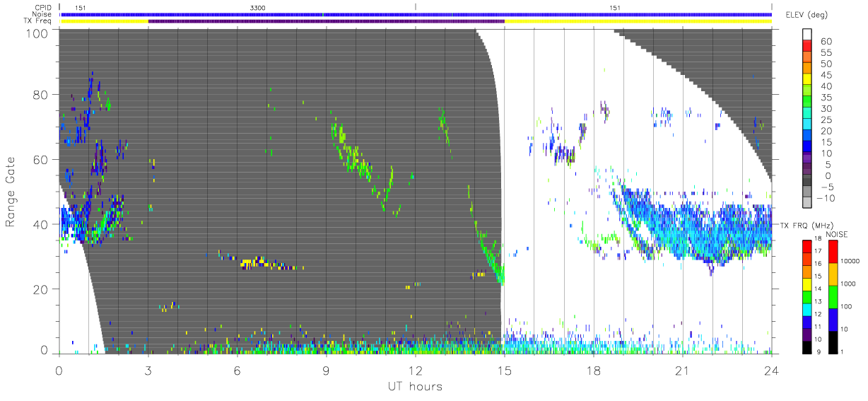This screenshot has height=401, width=868.
Task: Pick the blue cell of NOISE colorbar
Action: tap(833, 318)
